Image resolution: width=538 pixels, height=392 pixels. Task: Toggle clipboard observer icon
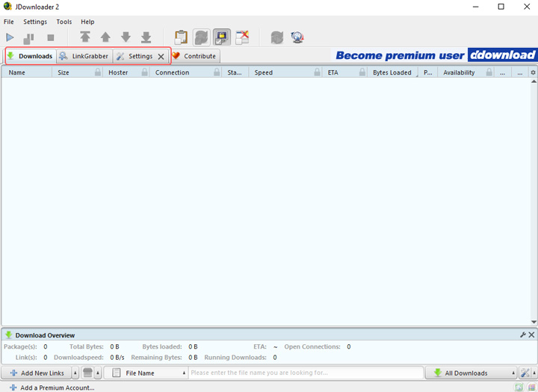click(x=181, y=37)
